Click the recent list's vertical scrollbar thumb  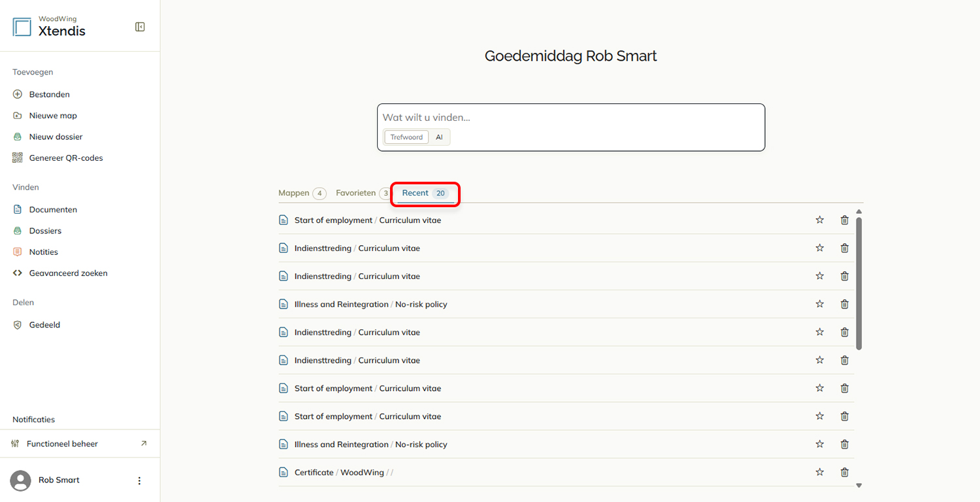[859, 283]
